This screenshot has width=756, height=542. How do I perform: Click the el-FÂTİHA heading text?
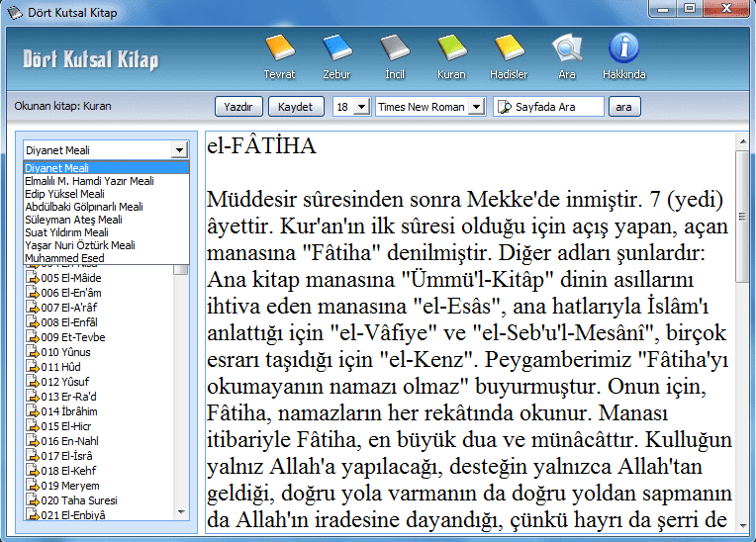(x=261, y=146)
